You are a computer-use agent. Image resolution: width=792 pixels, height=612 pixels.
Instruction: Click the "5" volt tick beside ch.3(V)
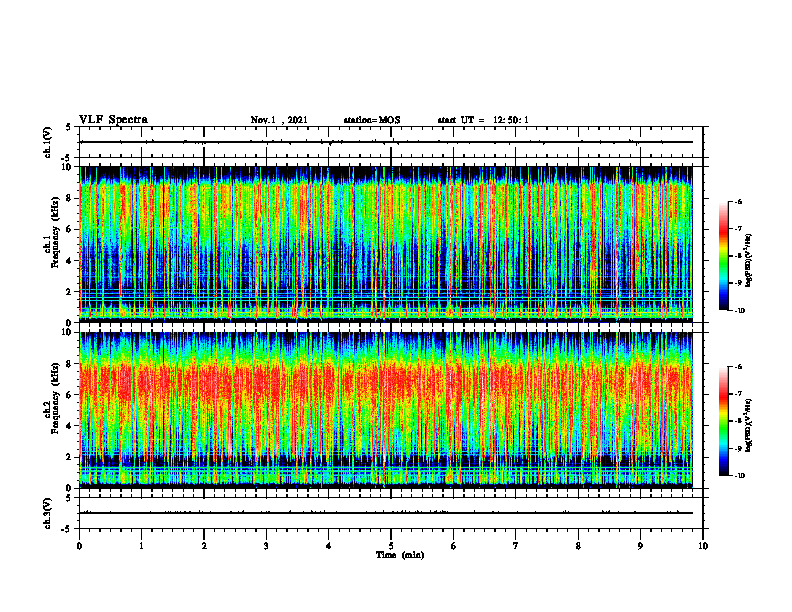pos(70,498)
